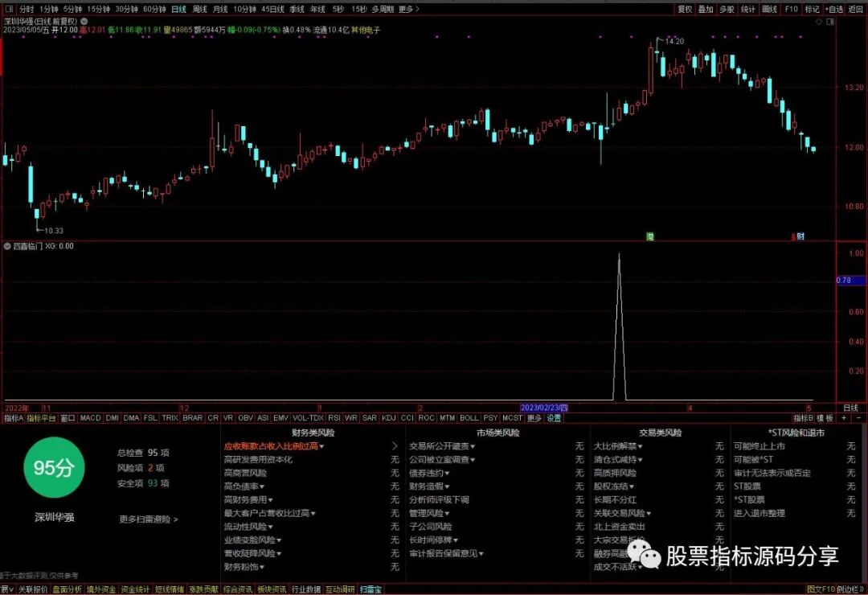Click 指标B tab
The image size is (868, 595).
point(803,418)
